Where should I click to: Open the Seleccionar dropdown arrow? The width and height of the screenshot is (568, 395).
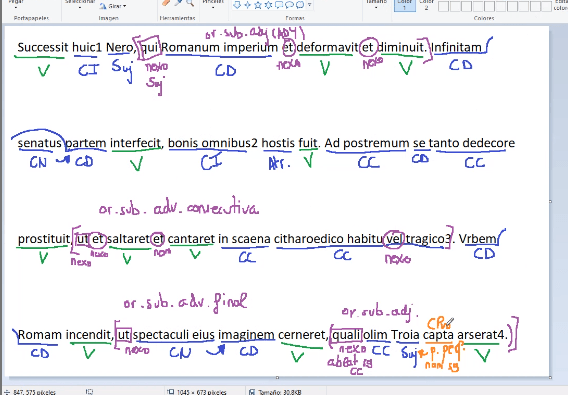point(80,7)
